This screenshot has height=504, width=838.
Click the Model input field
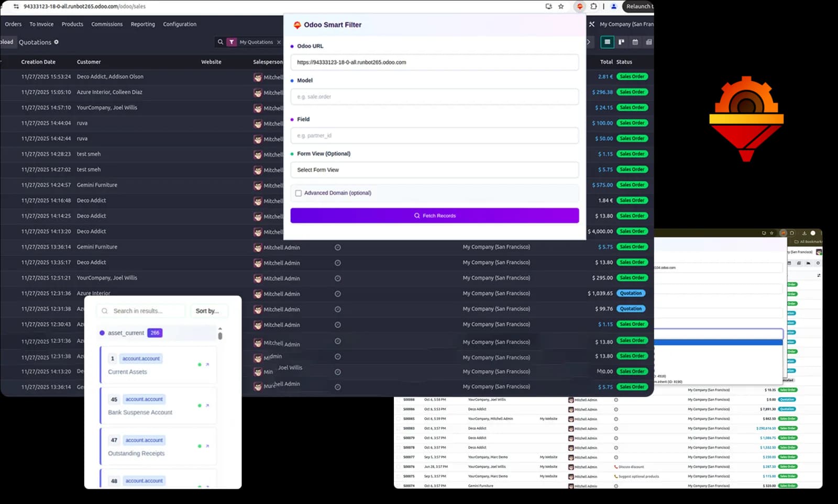click(435, 97)
